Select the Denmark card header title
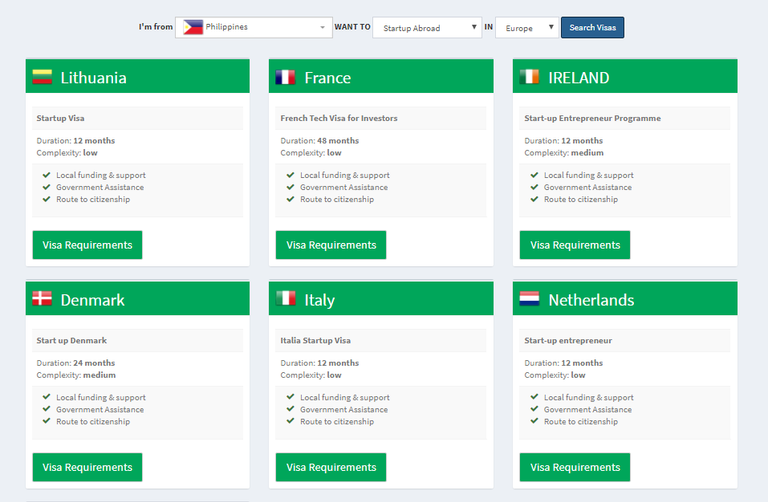The width and height of the screenshot is (768, 502). 93,300
